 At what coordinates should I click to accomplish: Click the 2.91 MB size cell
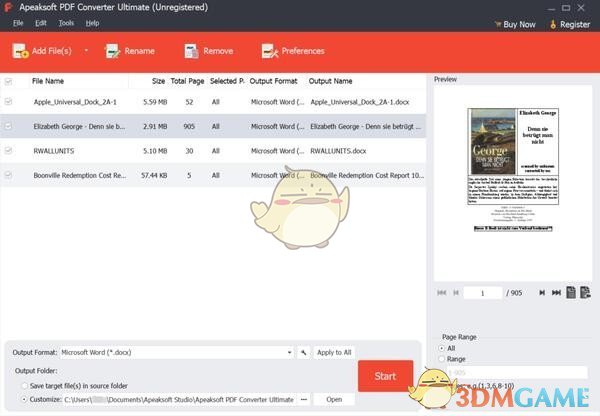(155, 126)
